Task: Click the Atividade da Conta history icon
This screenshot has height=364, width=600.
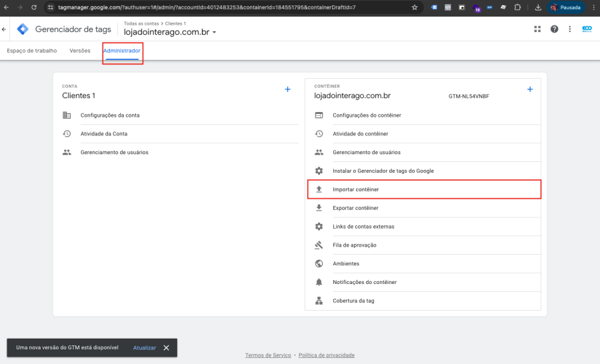Action: point(67,133)
